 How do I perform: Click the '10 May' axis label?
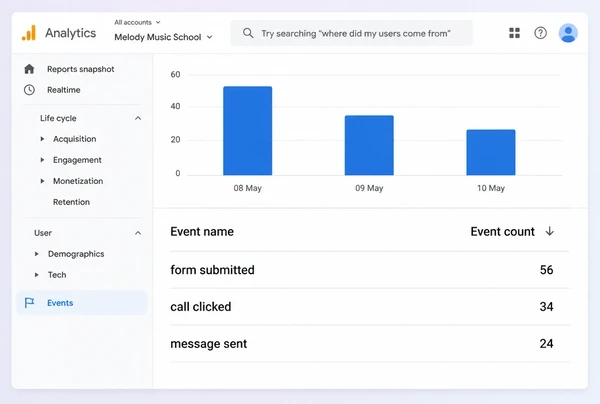coord(491,188)
